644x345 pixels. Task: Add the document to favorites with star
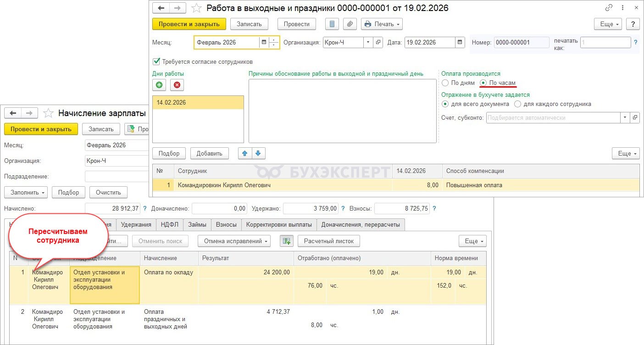point(196,8)
